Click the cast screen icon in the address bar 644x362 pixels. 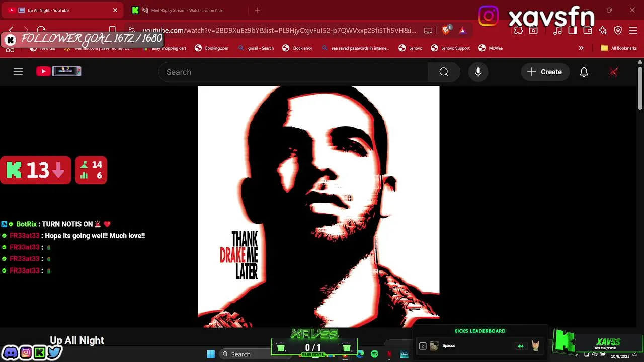[428, 30]
